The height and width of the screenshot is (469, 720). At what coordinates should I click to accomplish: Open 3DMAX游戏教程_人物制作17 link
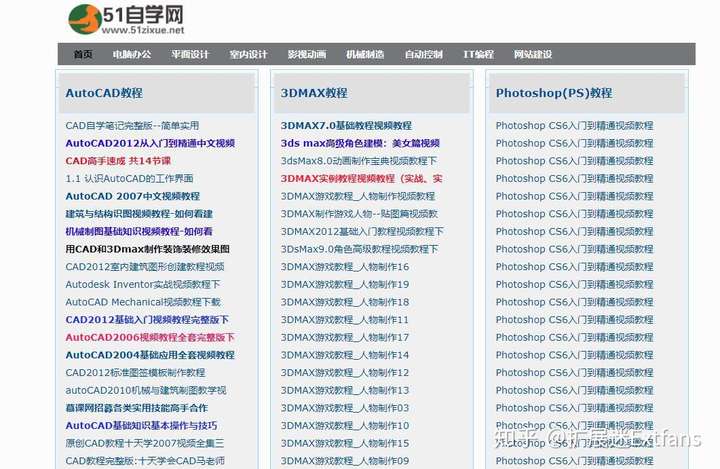click(x=345, y=337)
